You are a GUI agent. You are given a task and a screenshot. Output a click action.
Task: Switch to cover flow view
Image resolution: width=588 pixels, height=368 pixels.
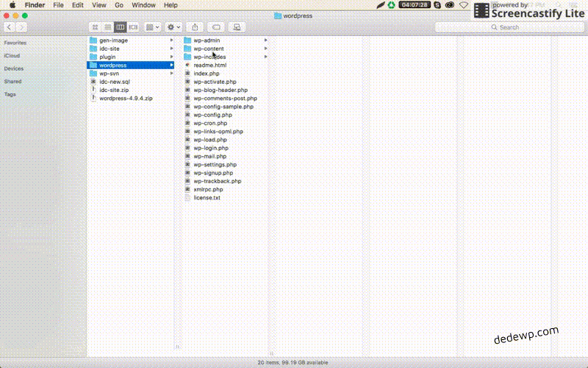tap(133, 27)
